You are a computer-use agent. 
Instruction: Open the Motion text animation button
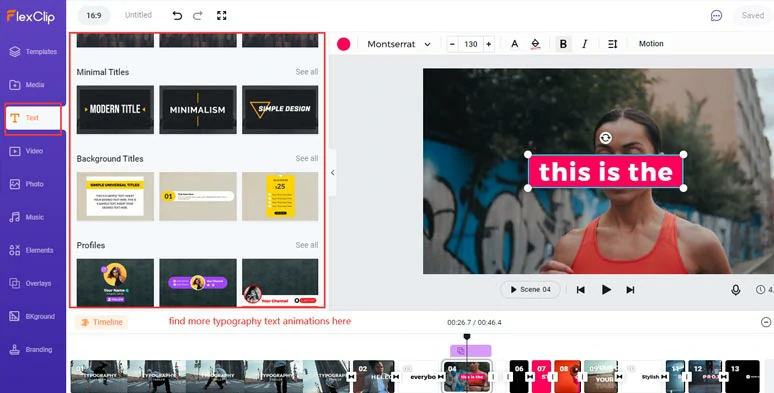tap(651, 43)
